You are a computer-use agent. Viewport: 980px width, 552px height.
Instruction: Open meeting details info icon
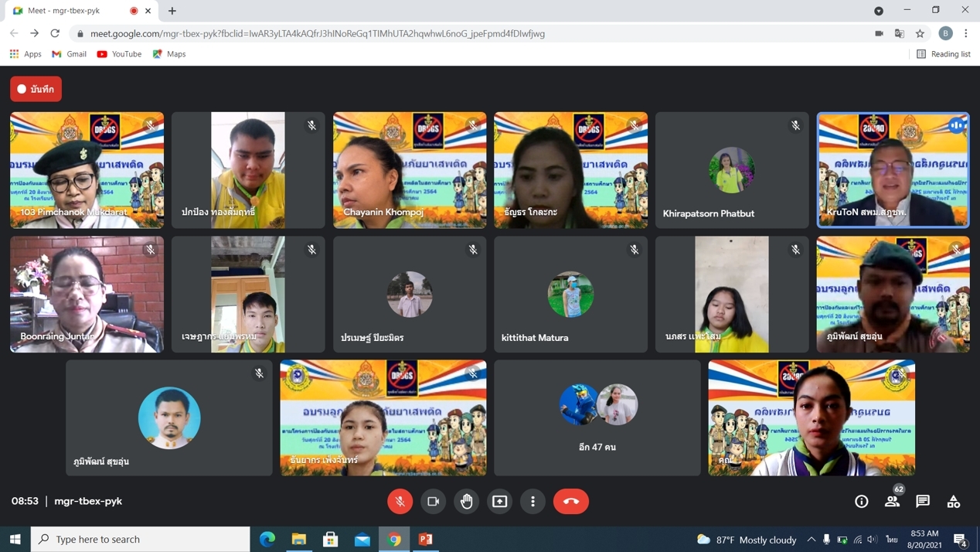(x=862, y=501)
